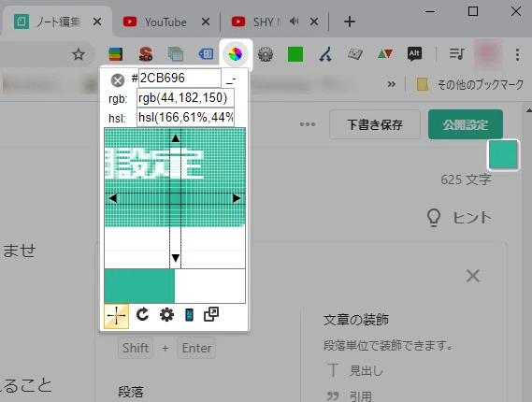The image size is (532, 402).
Task: Close the hint panel with X
Action: (472, 276)
